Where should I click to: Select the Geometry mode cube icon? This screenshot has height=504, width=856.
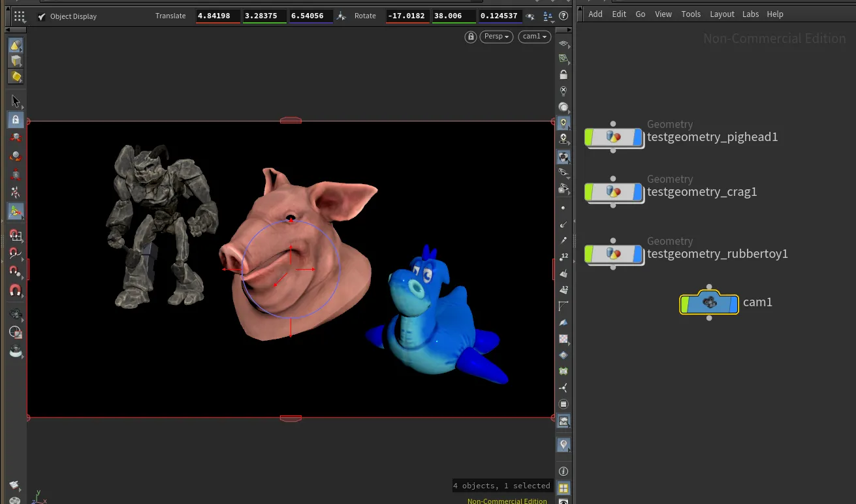[16, 61]
